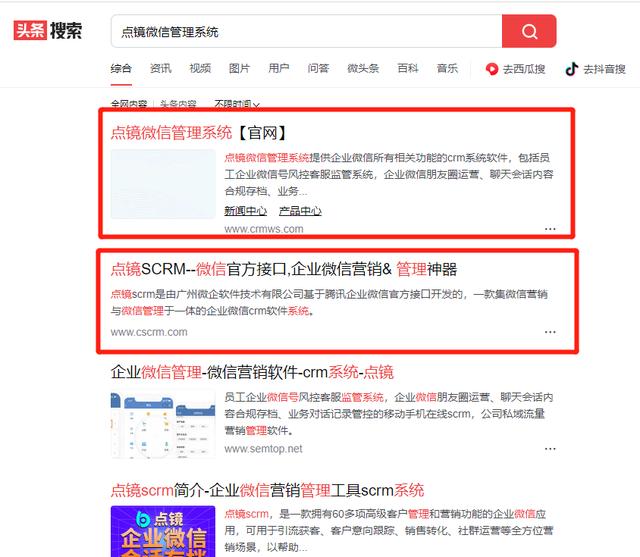Select the 综合 tab
The width and height of the screenshot is (640, 557).
coord(121,69)
